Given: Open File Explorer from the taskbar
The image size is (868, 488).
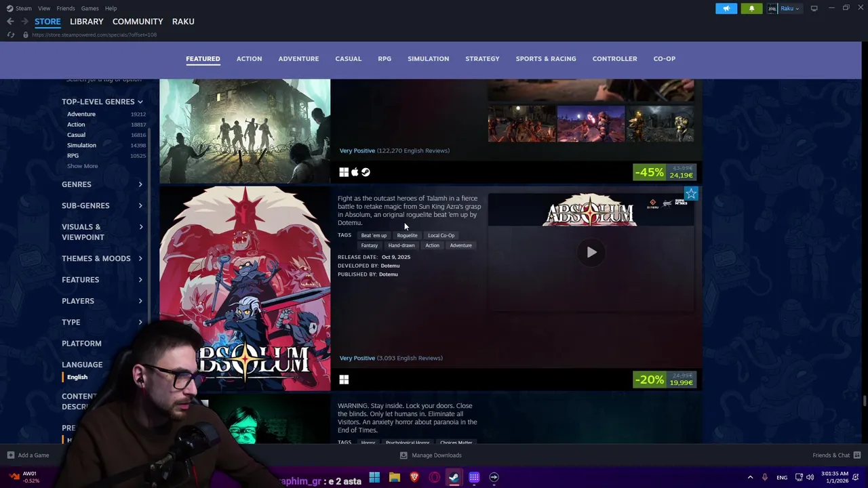Looking at the screenshot, I should click(395, 477).
